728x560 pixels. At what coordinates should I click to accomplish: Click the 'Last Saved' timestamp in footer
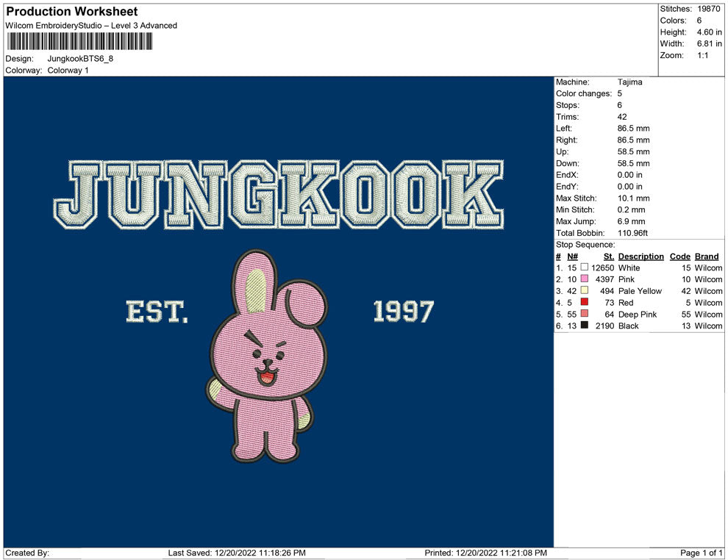tap(237, 553)
